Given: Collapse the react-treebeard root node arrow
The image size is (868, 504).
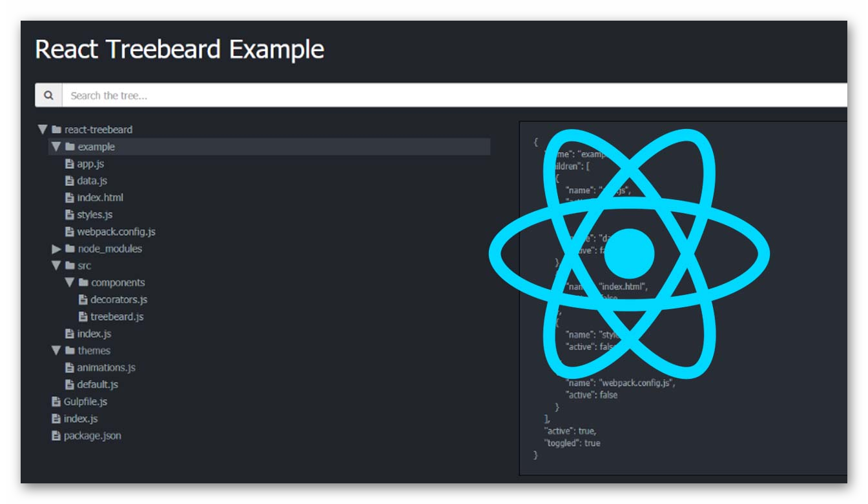Looking at the screenshot, I should pos(43,130).
